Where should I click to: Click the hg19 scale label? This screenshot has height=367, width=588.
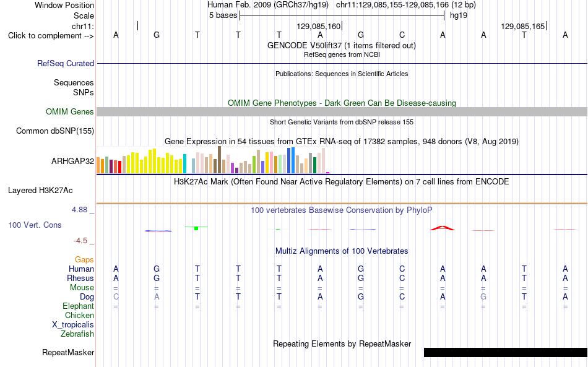(x=459, y=15)
